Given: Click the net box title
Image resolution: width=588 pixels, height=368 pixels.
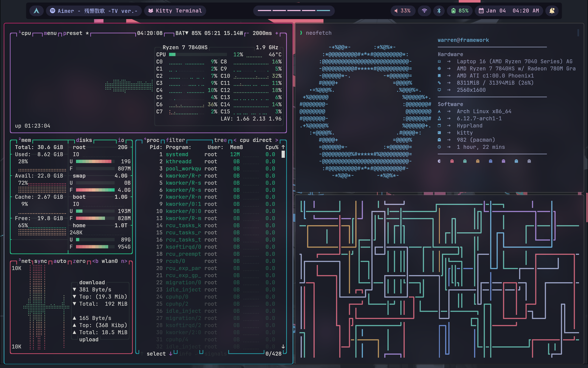Looking at the screenshot, I should click(25, 261).
